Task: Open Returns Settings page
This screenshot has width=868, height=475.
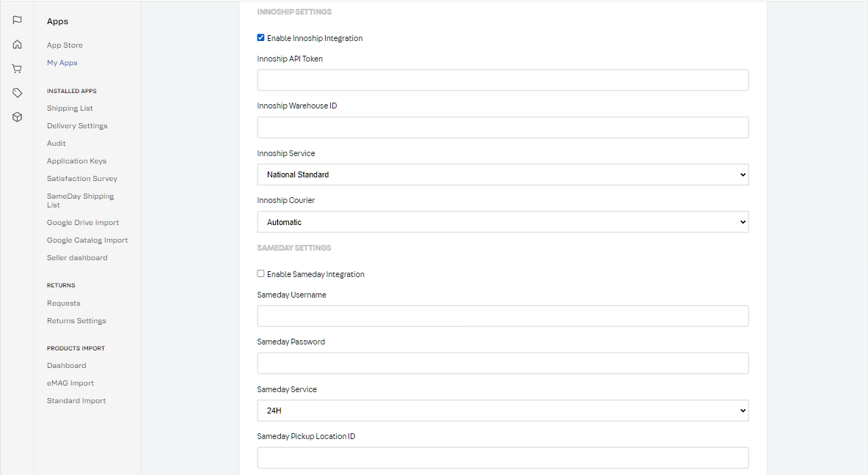Action: coord(76,321)
